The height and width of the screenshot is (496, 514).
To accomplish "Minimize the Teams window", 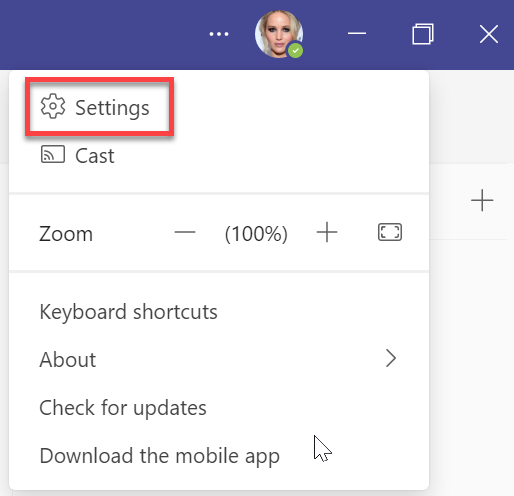I will (x=357, y=33).
